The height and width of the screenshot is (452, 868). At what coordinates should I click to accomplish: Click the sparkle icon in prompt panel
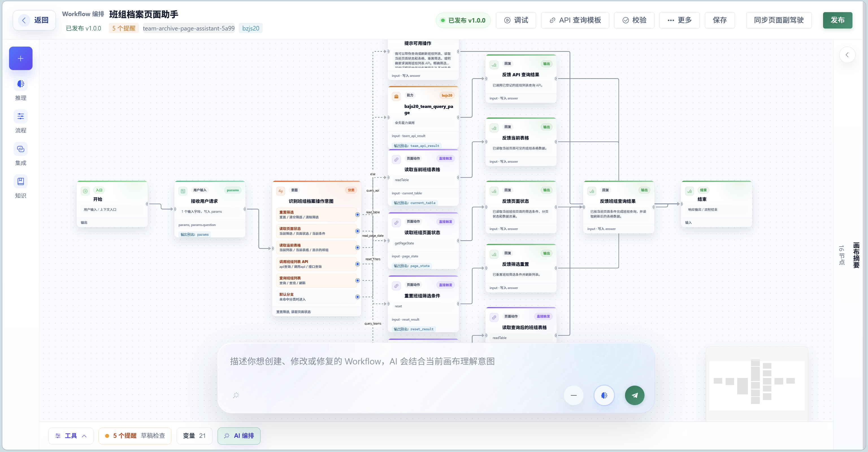tap(236, 395)
